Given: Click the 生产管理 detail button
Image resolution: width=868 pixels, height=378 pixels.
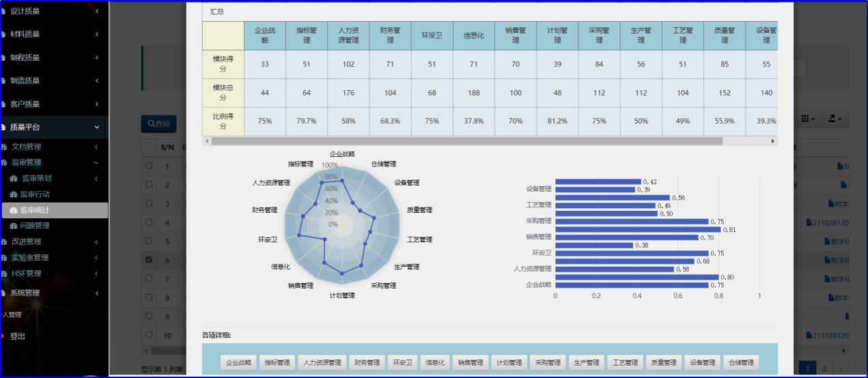Looking at the screenshot, I should pos(587,363).
